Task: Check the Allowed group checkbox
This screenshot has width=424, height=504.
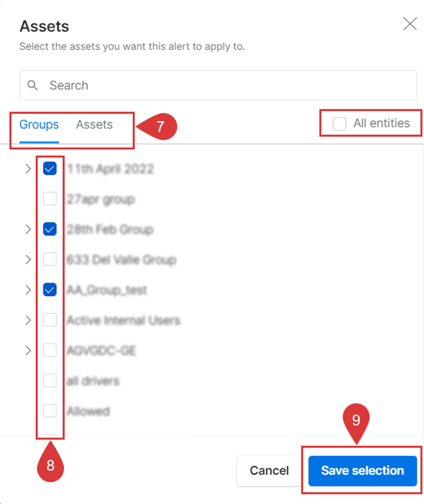Action: tap(50, 411)
